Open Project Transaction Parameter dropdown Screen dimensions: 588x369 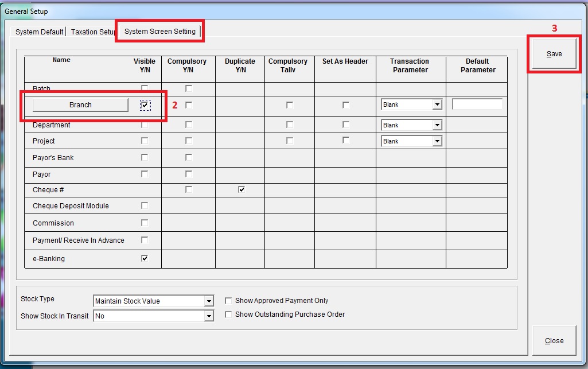437,141
